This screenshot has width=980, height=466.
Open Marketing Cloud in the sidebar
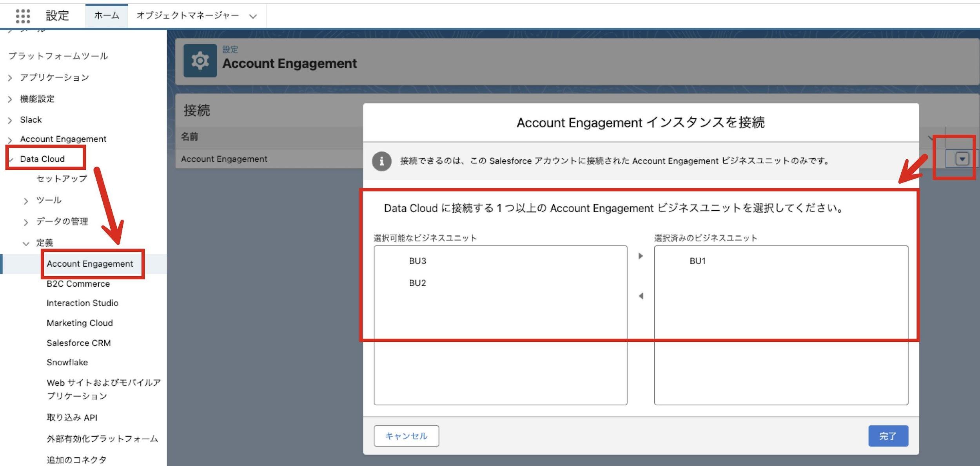pyautogui.click(x=80, y=323)
